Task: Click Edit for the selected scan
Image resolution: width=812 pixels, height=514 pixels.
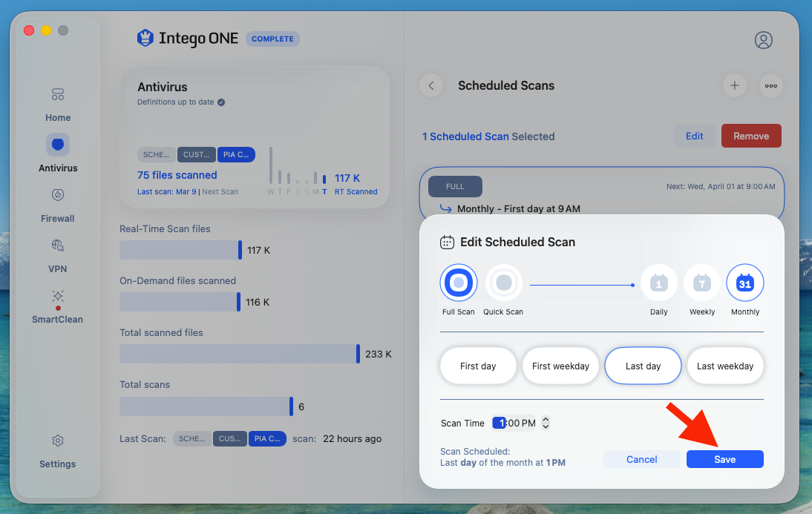Action: point(695,136)
